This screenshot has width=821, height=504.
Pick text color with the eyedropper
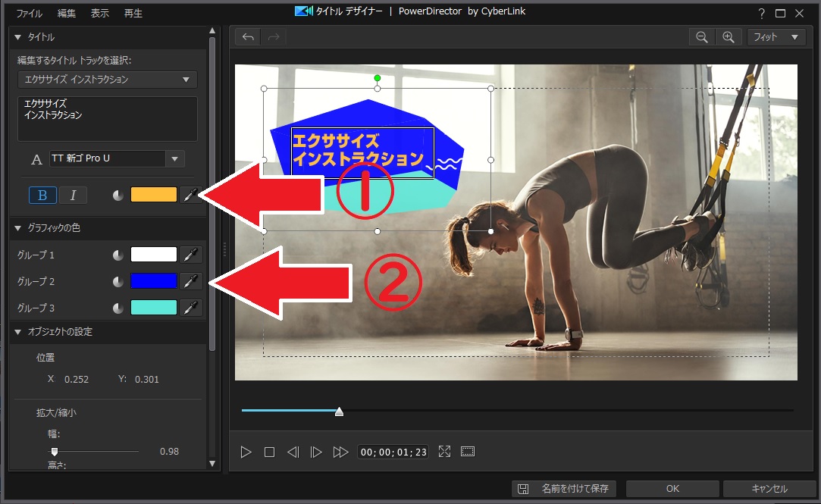[x=190, y=196]
